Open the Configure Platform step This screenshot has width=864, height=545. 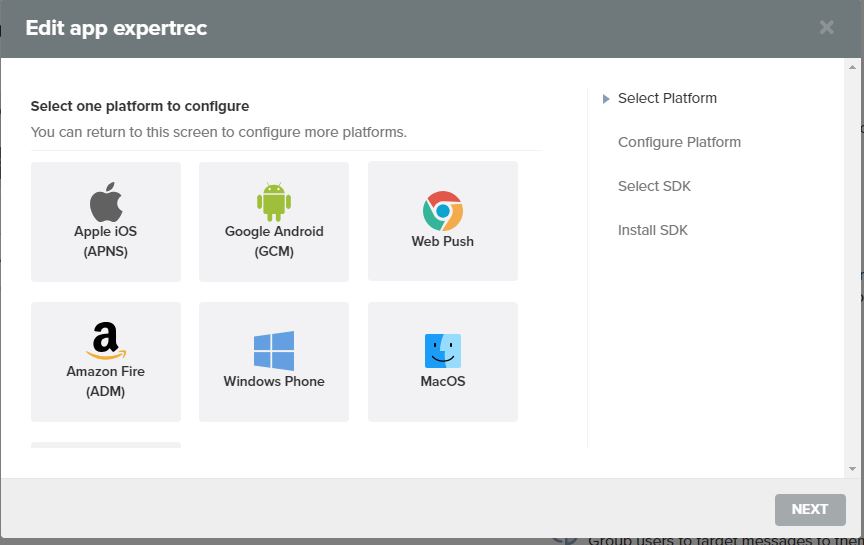click(x=679, y=142)
